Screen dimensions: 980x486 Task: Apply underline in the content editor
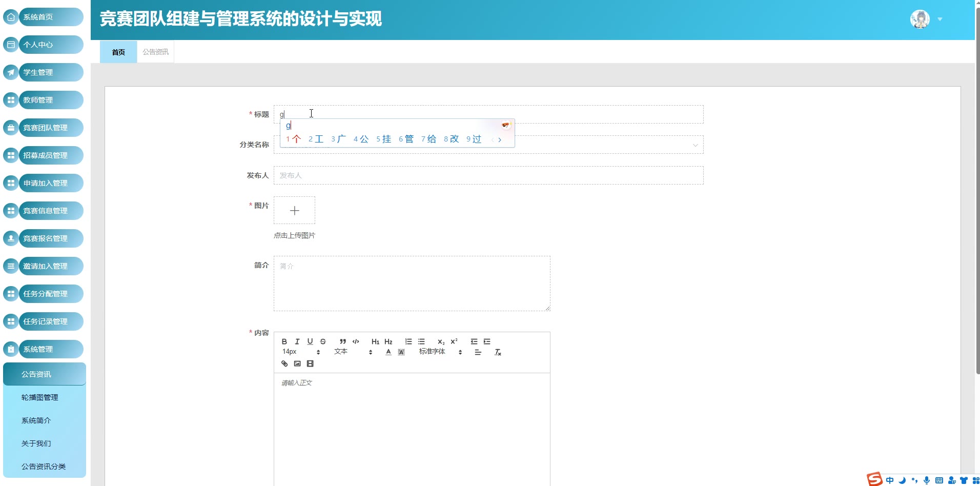(x=310, y=341)
